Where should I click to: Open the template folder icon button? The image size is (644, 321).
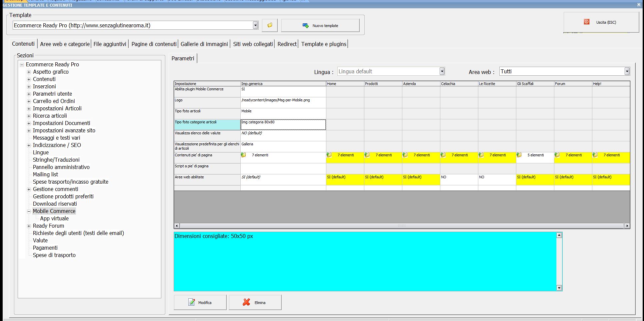pyautogui.click(x=270, y=25)
